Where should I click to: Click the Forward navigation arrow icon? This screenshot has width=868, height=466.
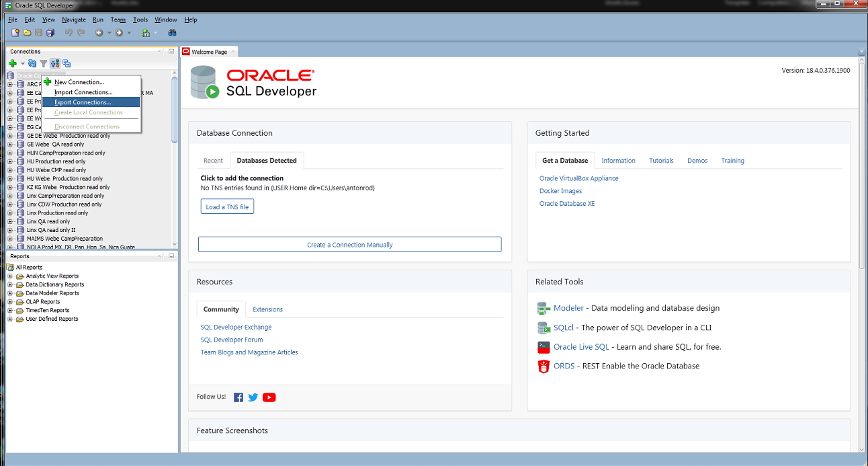pos(119,32)
